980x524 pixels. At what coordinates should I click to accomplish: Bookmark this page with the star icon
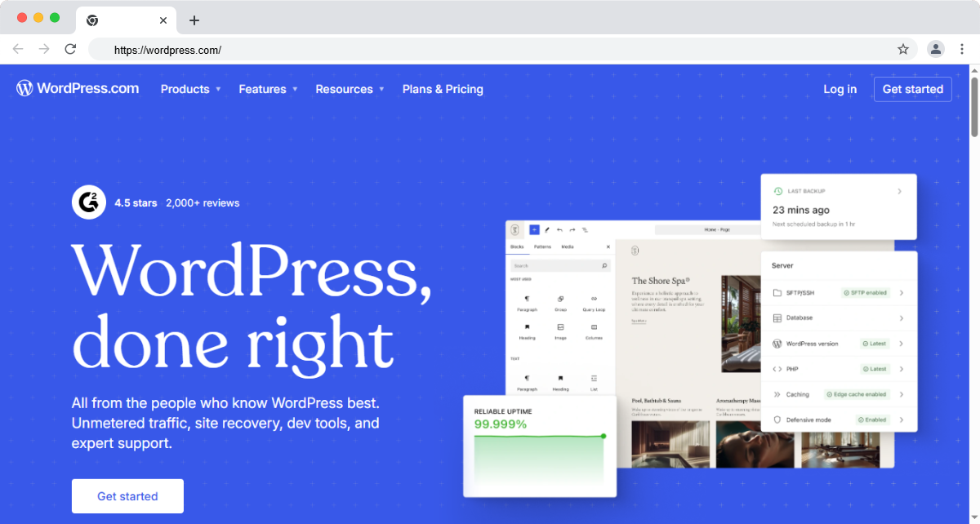[x=903, y=49]
